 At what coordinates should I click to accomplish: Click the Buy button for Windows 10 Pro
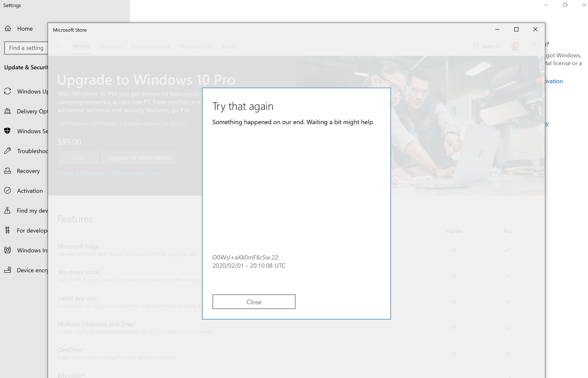[78, 158]
